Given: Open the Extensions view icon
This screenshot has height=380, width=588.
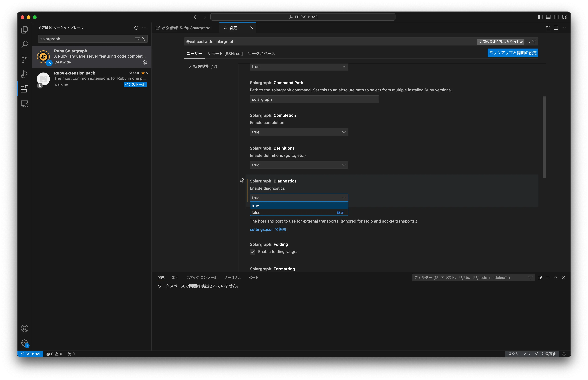Looking at the screenshot, I should click(x=24, y=89).
